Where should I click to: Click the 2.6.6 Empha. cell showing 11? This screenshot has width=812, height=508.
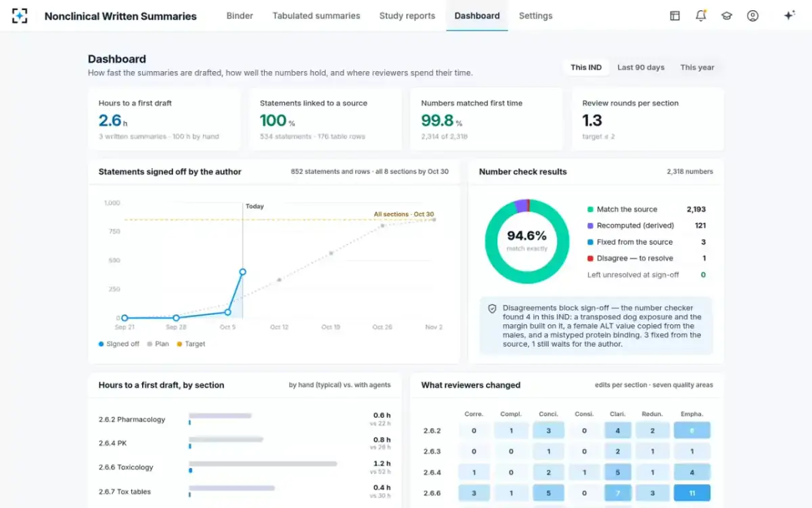[x=692, y=493]
